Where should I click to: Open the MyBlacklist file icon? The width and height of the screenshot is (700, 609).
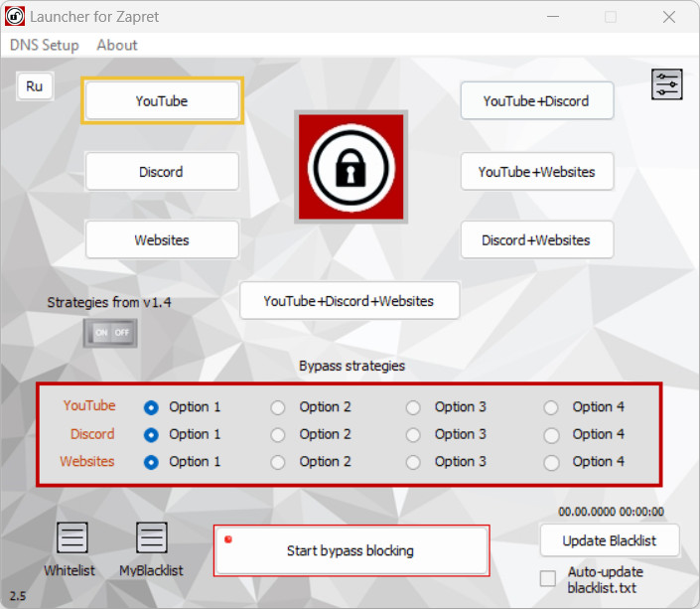[x=152, y=537]
